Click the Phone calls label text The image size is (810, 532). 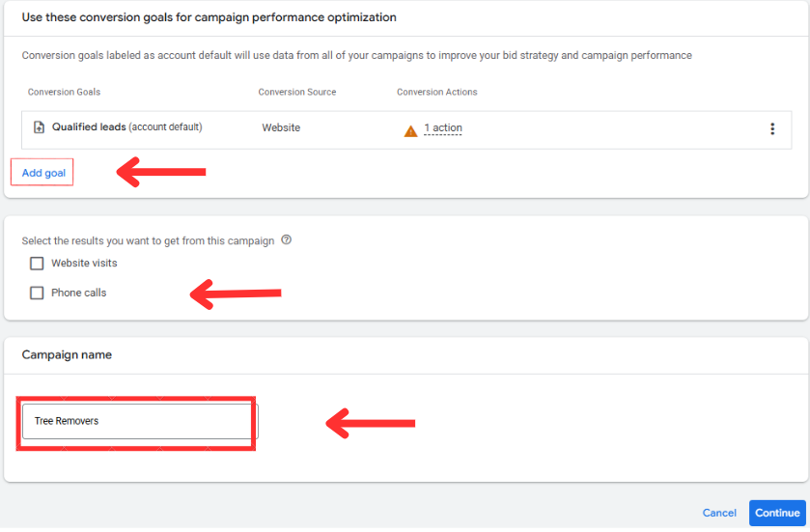click(78, 293)
